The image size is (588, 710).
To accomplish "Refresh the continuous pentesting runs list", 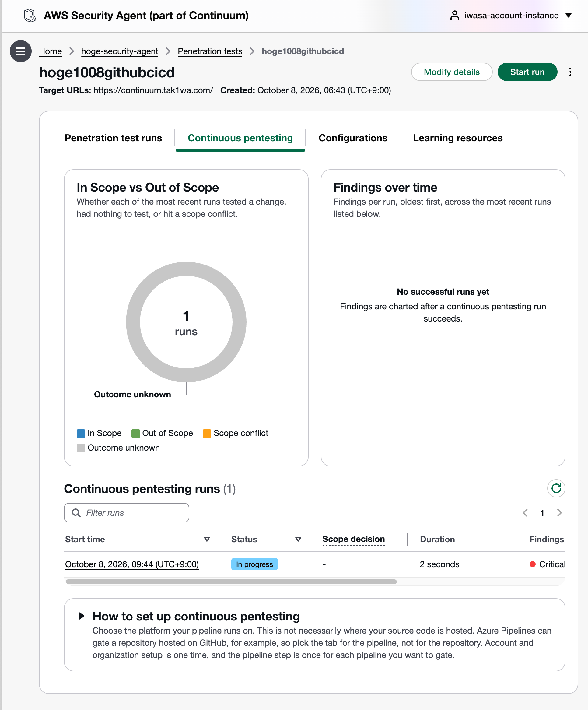I will [556, 488].
